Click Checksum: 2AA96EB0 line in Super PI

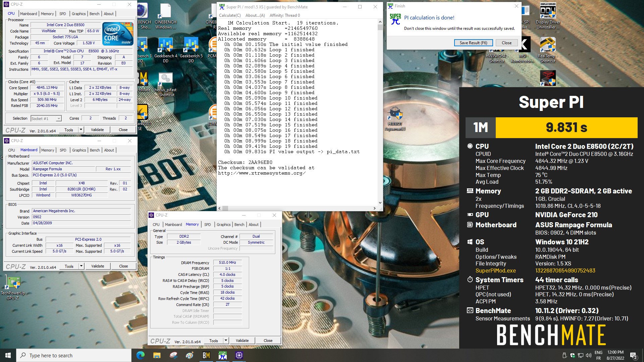(x=245, y=163)
